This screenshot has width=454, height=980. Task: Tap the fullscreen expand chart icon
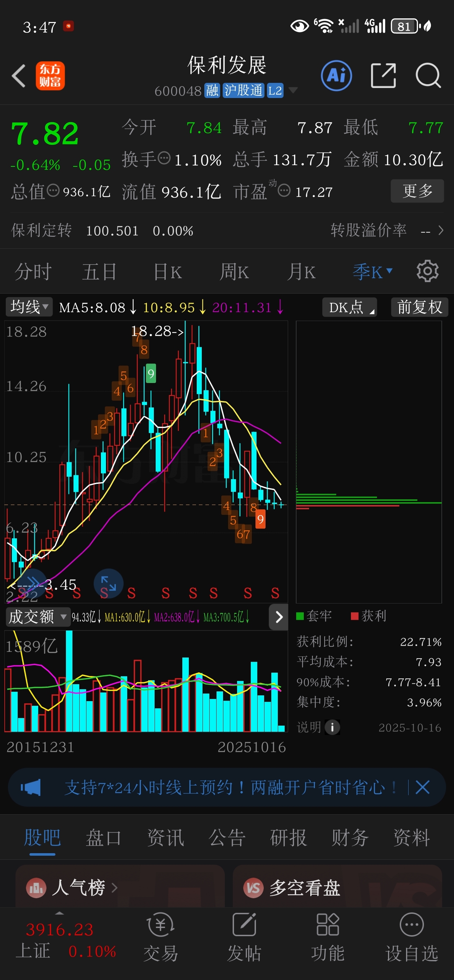click(x=108, y=583)
